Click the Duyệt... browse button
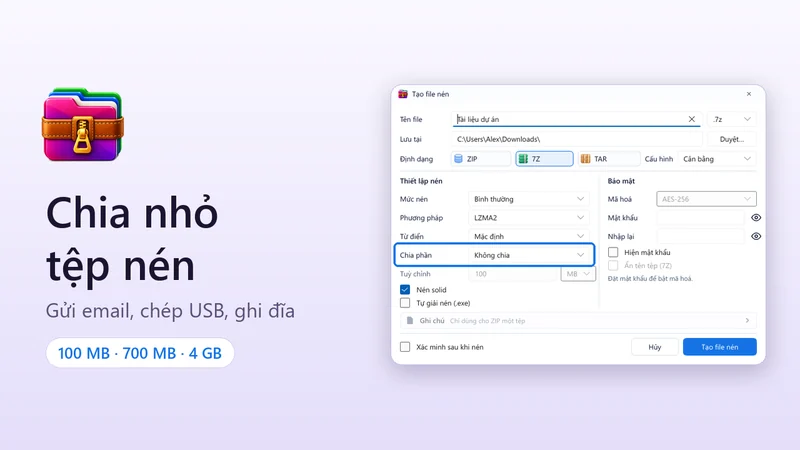Viewport: 800px width, 450px height. pos(732,139)
